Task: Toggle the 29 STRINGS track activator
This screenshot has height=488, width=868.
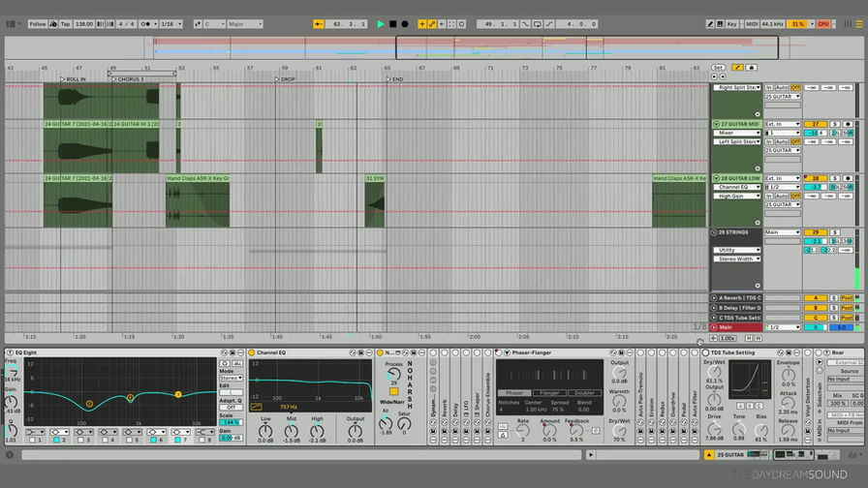Action: tap(815, 232)
